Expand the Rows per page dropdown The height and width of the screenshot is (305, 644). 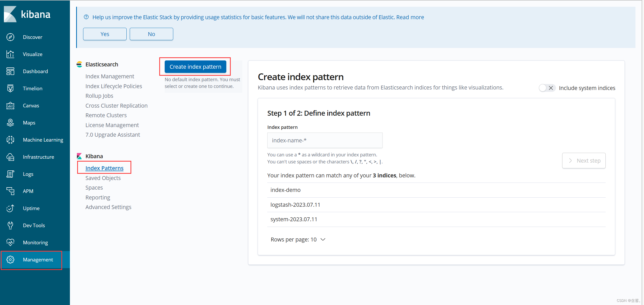(298, 240)
